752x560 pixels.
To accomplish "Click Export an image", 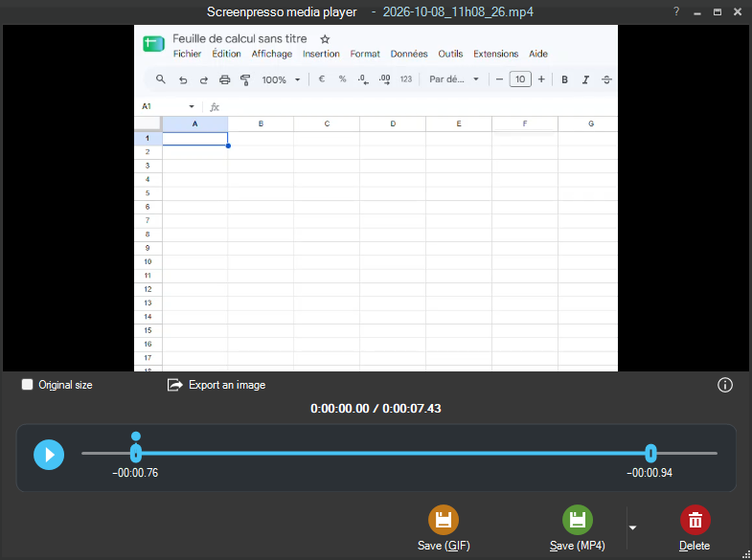I will pos(216,385).
